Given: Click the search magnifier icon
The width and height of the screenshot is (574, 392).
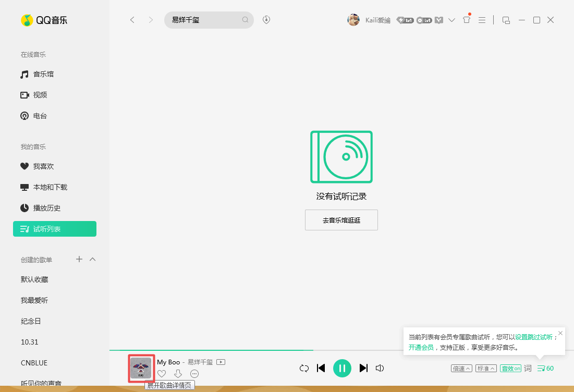Looking at the screenshot, I should coord(245,20).
